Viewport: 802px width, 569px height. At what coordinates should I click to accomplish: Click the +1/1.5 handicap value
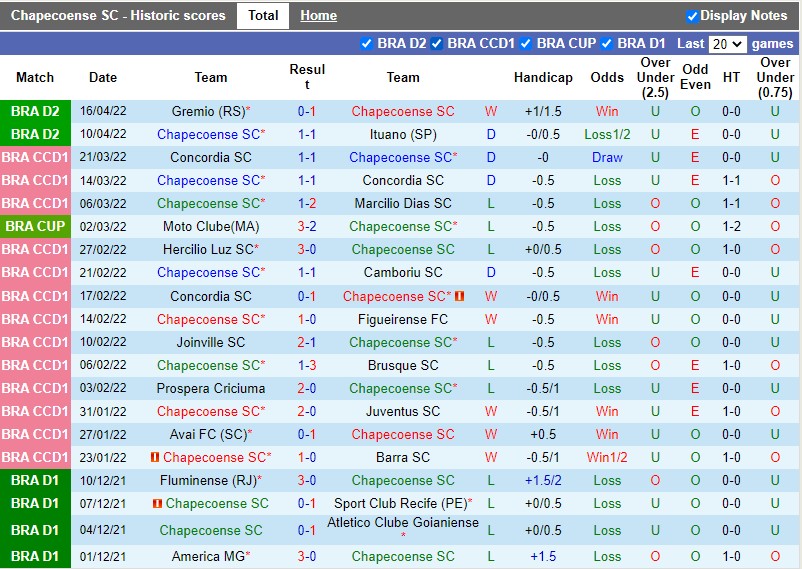(543, 112)
